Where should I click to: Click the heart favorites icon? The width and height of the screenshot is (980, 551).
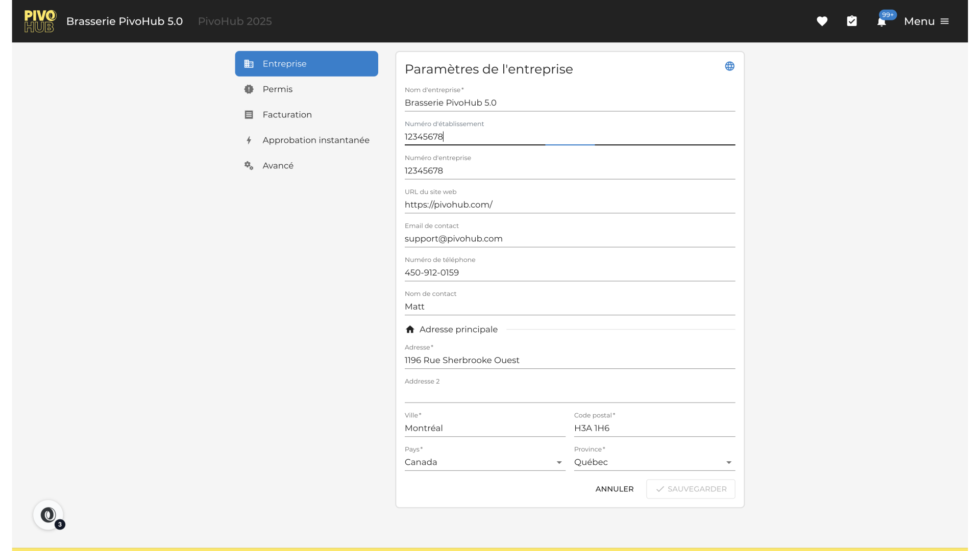[822, 21]
